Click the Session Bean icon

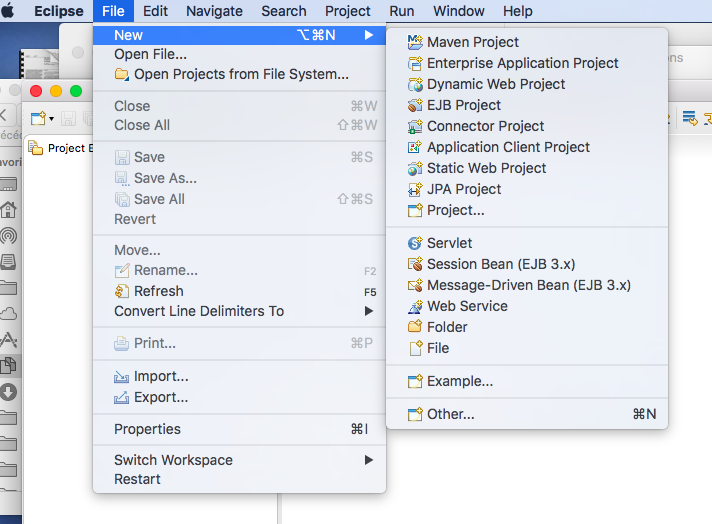416,264
